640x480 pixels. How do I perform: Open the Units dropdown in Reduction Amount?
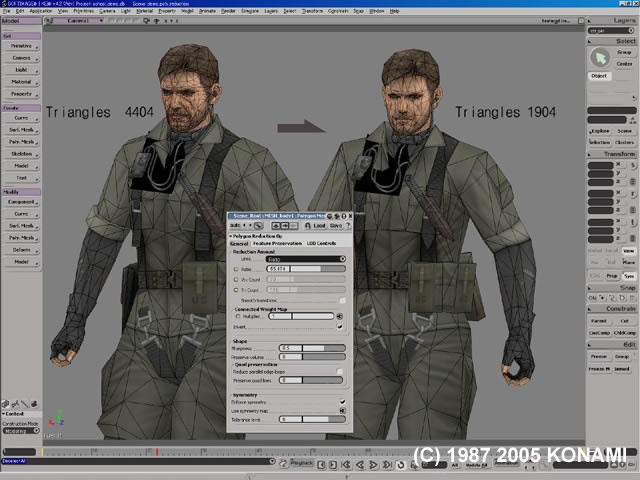[306, 259]
